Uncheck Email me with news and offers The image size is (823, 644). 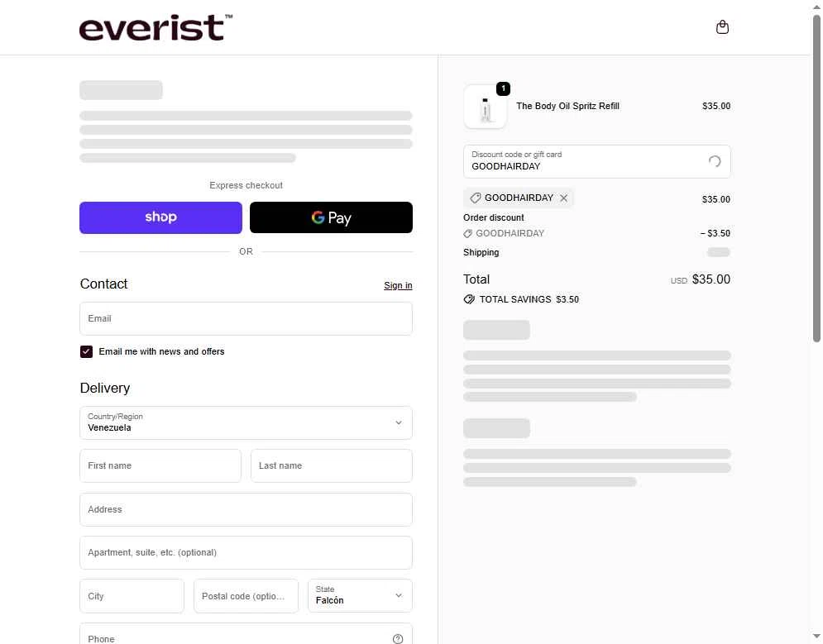pyautogui.click(x=87, y=351)
